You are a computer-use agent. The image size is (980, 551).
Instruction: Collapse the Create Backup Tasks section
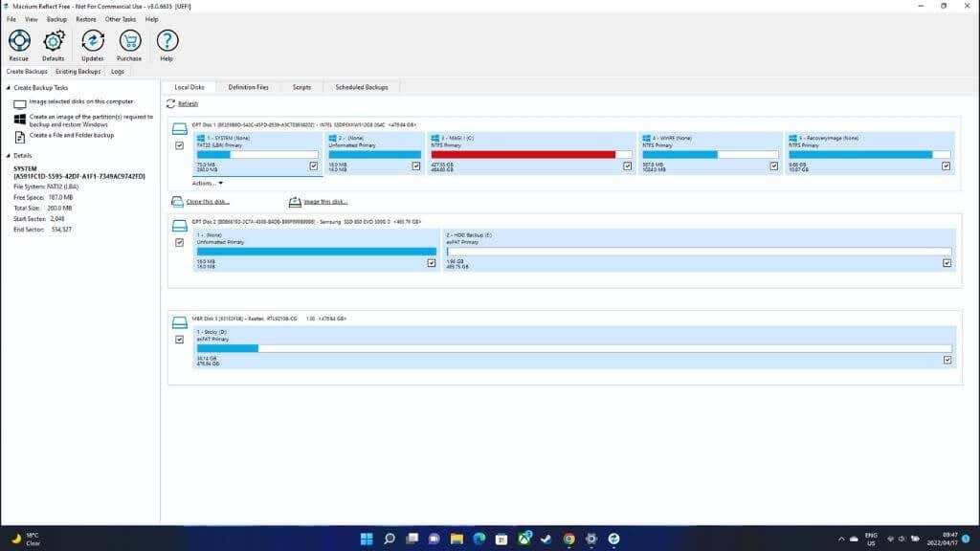click(x=8, y=88)
